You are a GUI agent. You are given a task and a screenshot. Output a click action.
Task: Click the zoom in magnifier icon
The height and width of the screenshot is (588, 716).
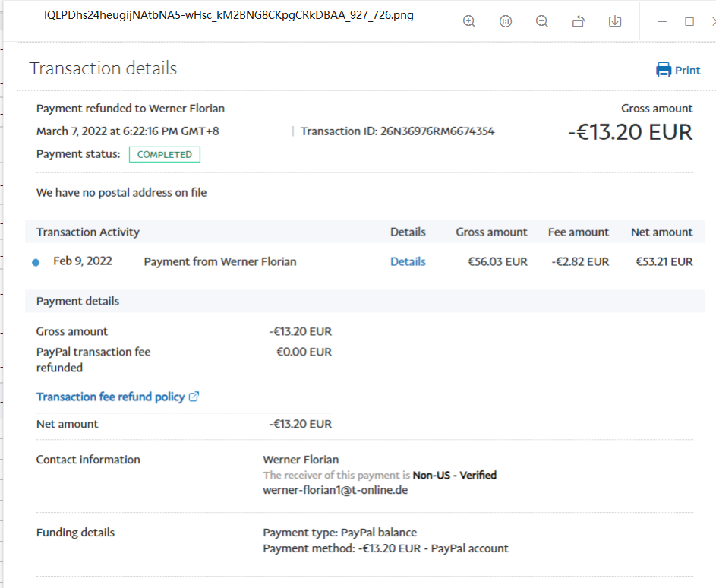pyautogui.click(x=469, y=21)
